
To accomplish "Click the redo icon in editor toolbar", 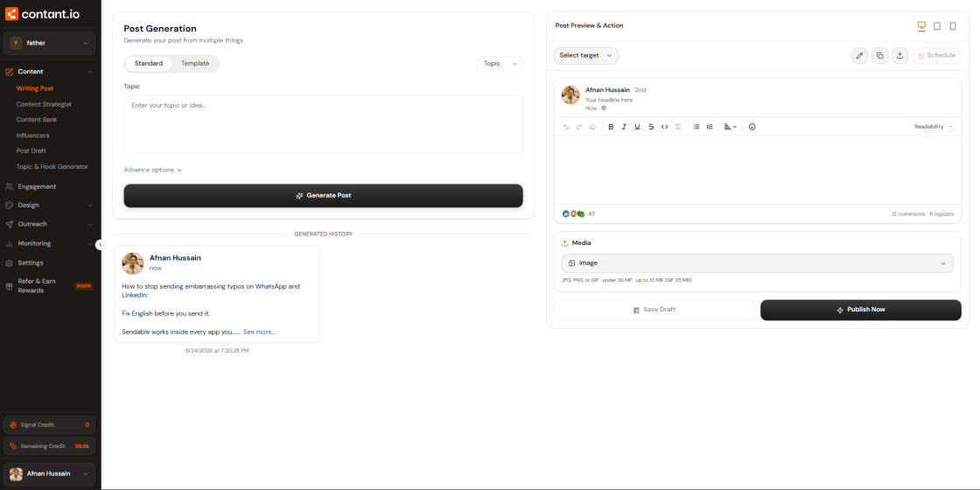I will pos(578,127).
